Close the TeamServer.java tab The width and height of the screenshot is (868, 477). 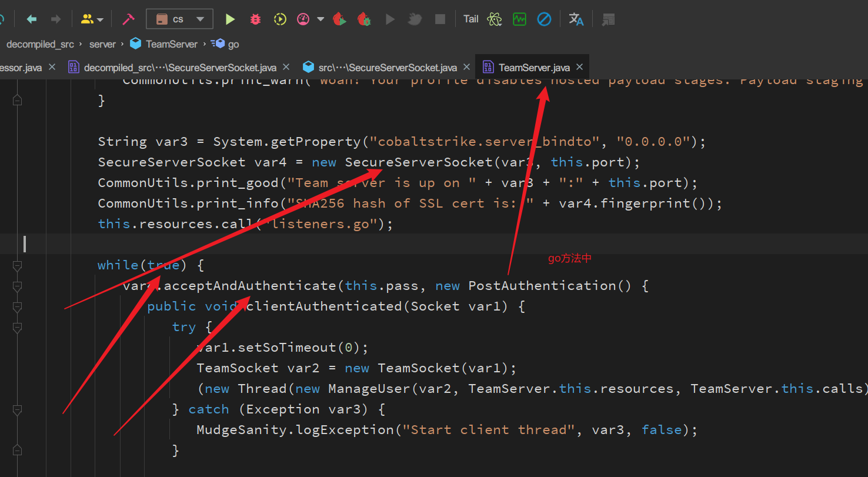point(579,67)
